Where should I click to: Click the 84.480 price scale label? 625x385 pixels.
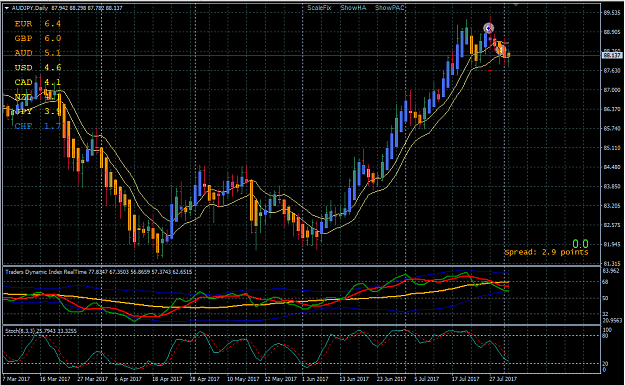[612, 167]
